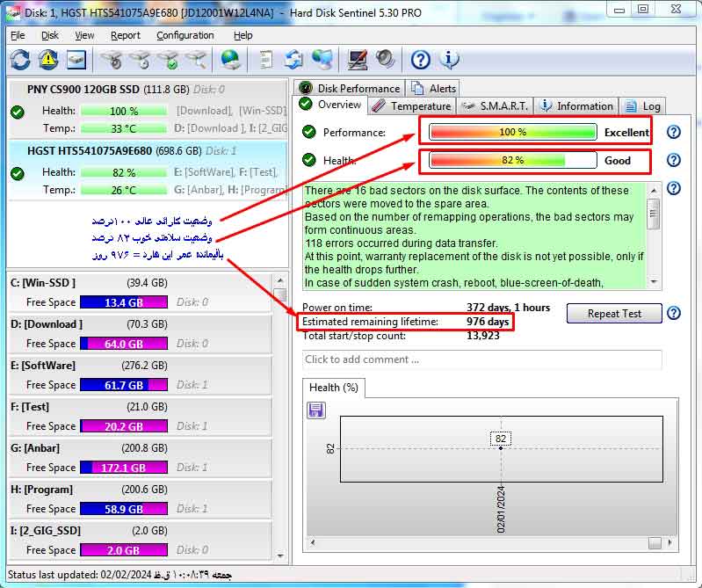The width and height of the screenshot is (702, 588).
Task: Click the partition list scroll up arrow
Action: click(280, 280)
